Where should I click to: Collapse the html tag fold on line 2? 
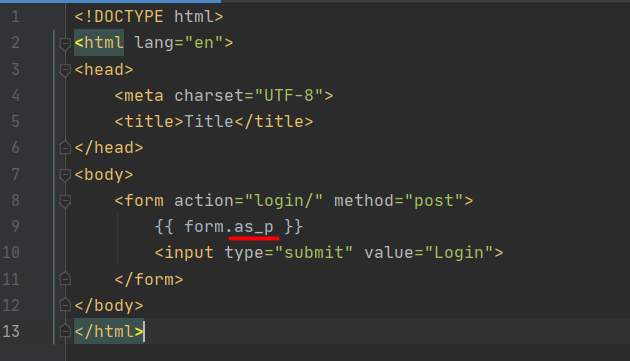[x=65, y=43]
